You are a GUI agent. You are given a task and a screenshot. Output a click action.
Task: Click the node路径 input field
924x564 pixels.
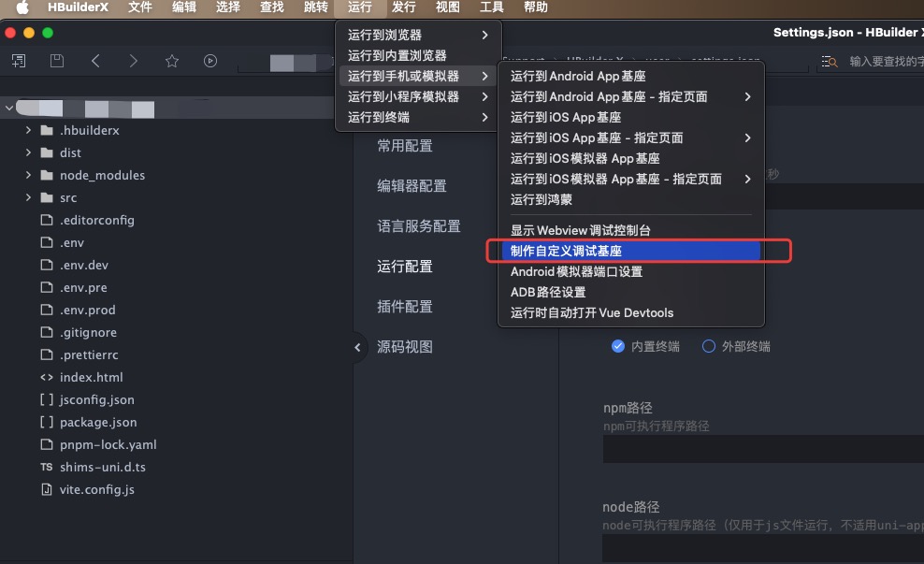tap(763, 548)
